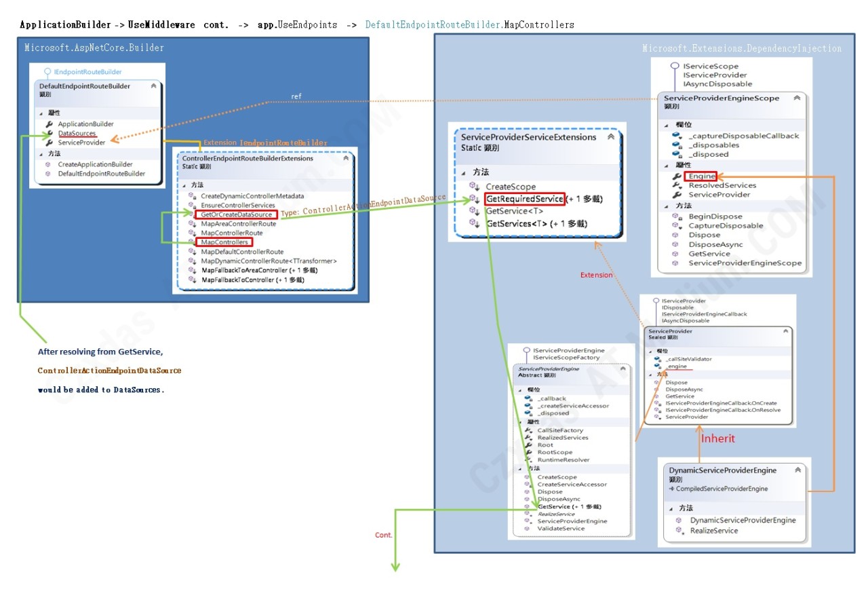
Task: Click the _engine field in ServiceProvider class
Action: [x=677, y=366]
